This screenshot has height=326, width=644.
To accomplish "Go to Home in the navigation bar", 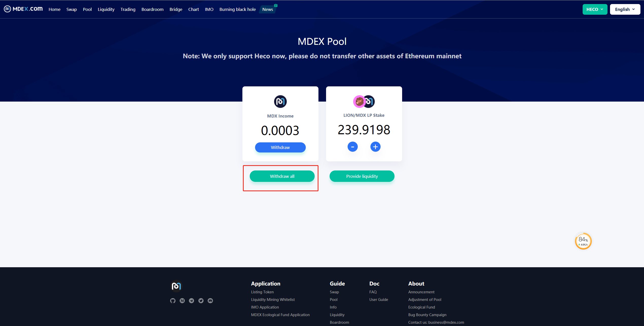I will coord(55,9).
